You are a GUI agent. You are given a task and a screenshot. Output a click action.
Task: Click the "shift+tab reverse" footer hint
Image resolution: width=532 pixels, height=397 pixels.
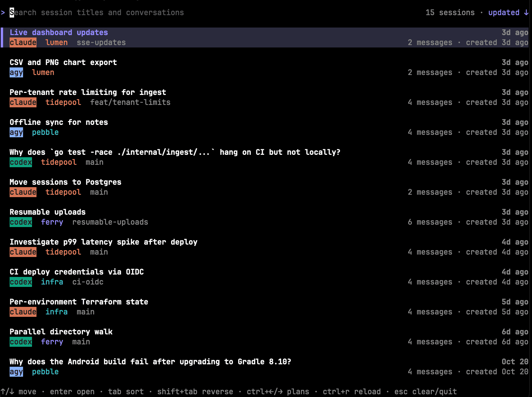tap(195, 391)
